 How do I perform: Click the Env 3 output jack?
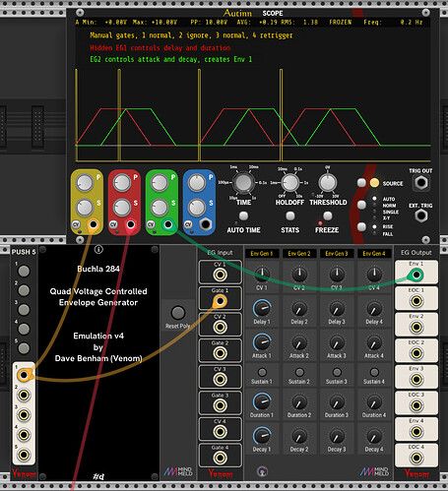(416, 380)
